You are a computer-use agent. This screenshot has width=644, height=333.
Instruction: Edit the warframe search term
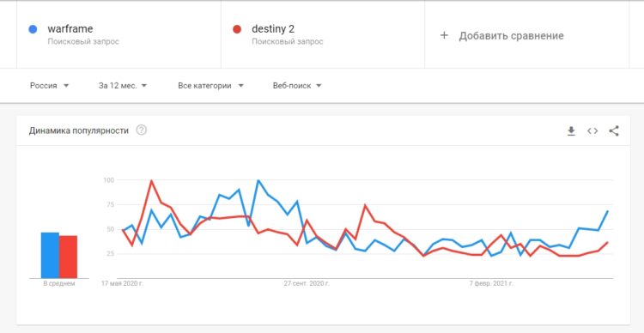[70, 29]
